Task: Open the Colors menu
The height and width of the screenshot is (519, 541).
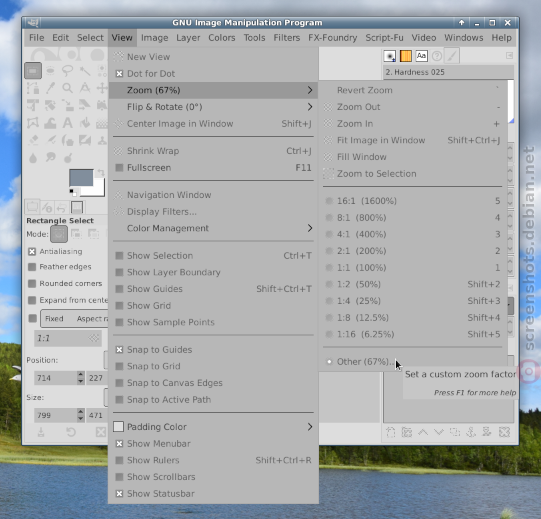Action: [x=222, y=38]
